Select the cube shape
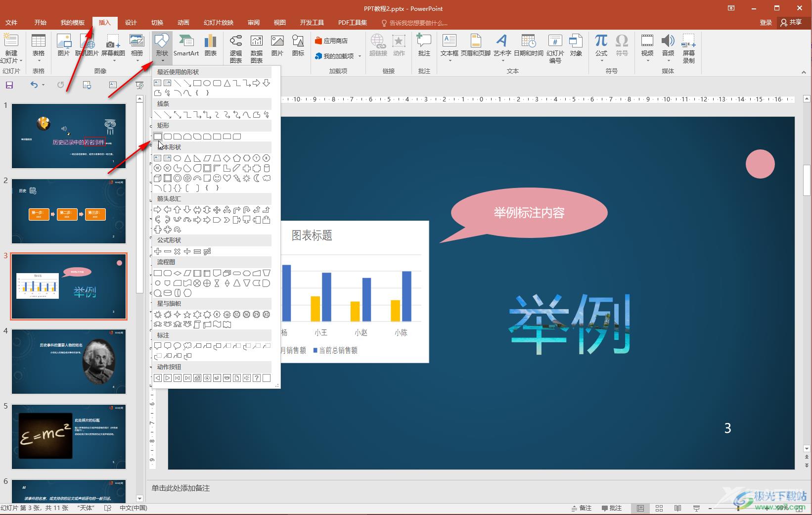This screenshot has width=812, height=515. (158, 178)
